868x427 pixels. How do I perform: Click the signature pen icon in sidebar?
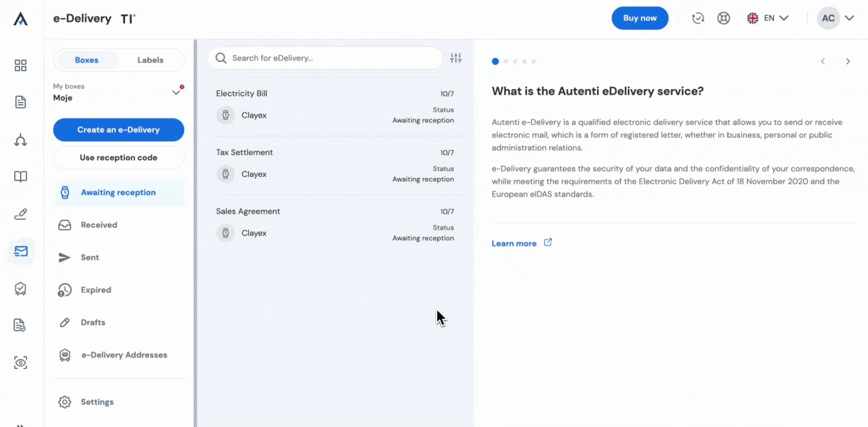click(x=21, y=214)
